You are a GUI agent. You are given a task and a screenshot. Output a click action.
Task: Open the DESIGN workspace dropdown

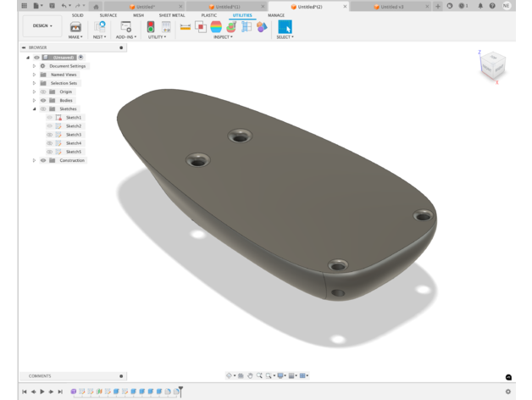42,26
